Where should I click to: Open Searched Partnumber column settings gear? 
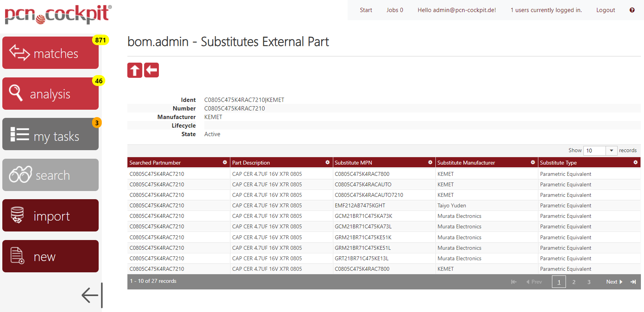[x=225, y=162]
